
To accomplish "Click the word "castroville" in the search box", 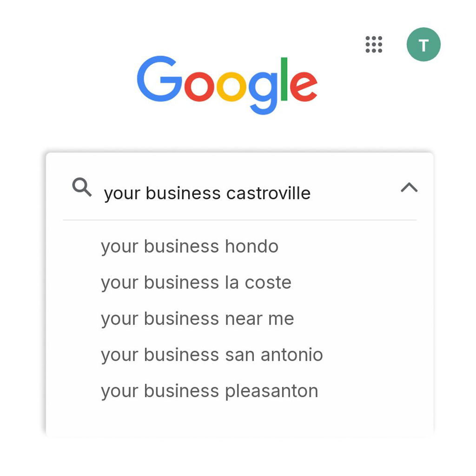I will 268,193.
